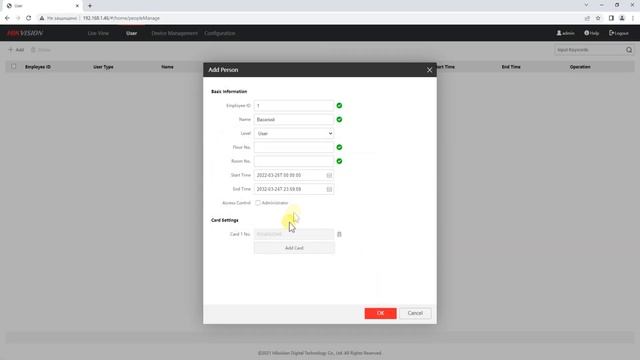Go to the Configuration tab

pos(220,33)
